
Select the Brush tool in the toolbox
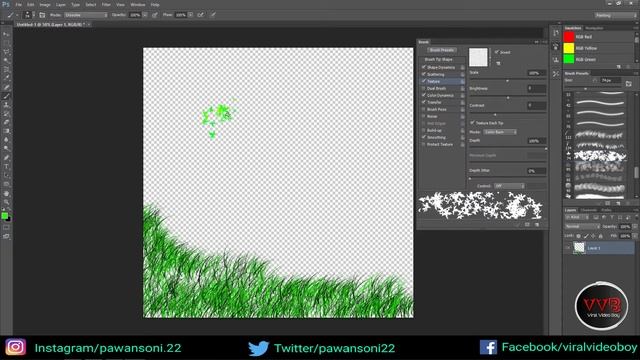coord(6,96)
